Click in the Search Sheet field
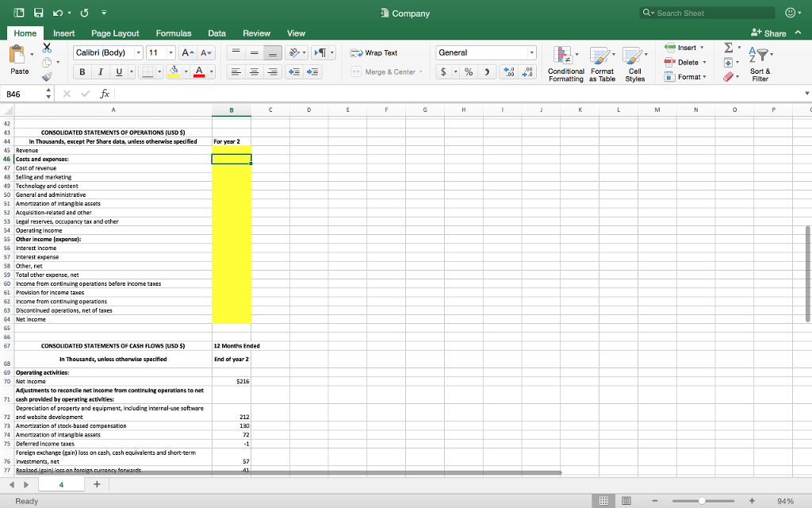 coord(707,13)
